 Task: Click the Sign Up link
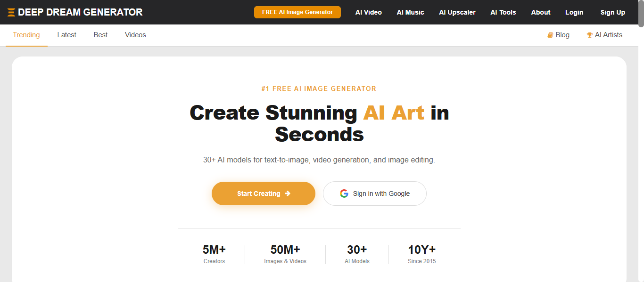click(x=612, y=12)
